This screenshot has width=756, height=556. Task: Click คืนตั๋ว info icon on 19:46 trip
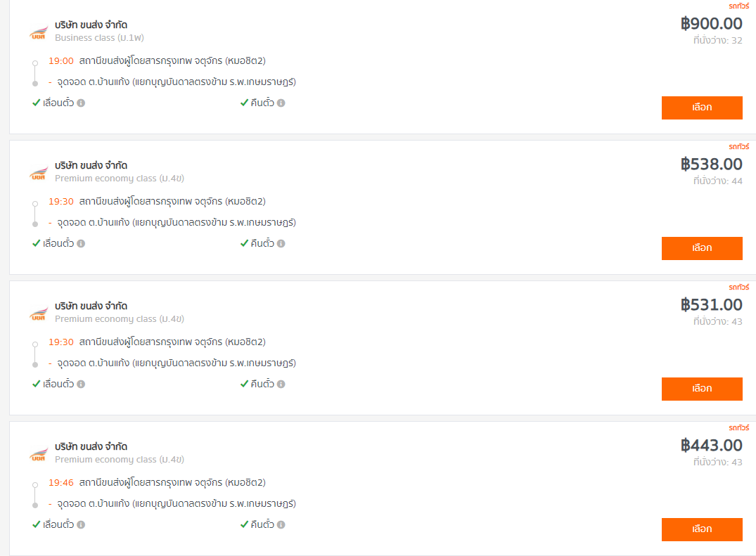[281, 524]
